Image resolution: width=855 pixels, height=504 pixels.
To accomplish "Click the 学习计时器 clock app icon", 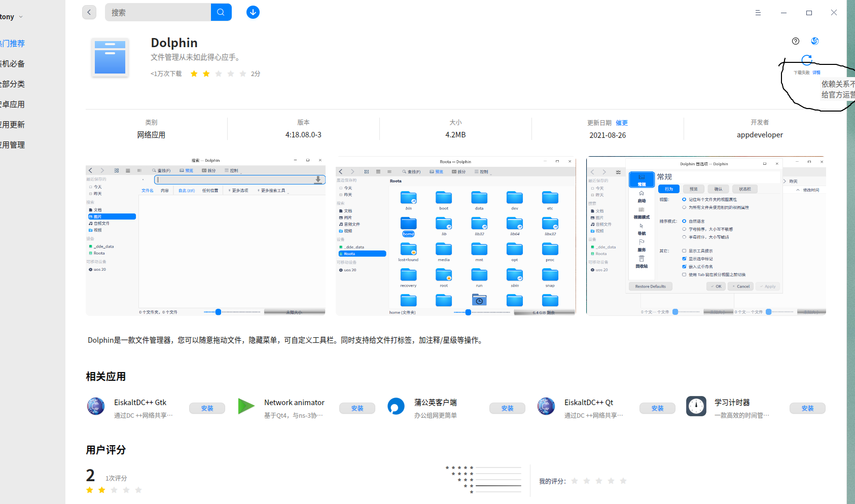I will [x=696, y=406].
